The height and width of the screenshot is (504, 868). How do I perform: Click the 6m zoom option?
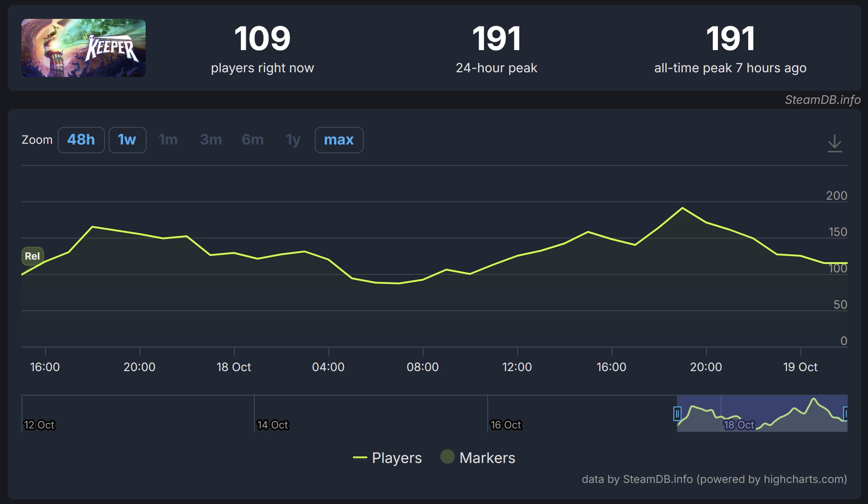[x=252, y=140]
